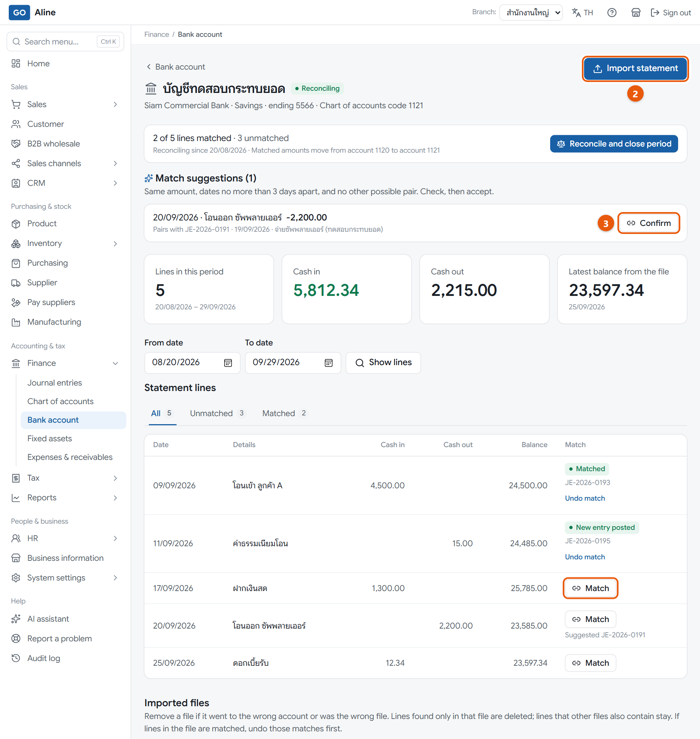This screenshot has height=739, width=700.
Task: Click Reconcile and close period
Action: coord(614,144)
